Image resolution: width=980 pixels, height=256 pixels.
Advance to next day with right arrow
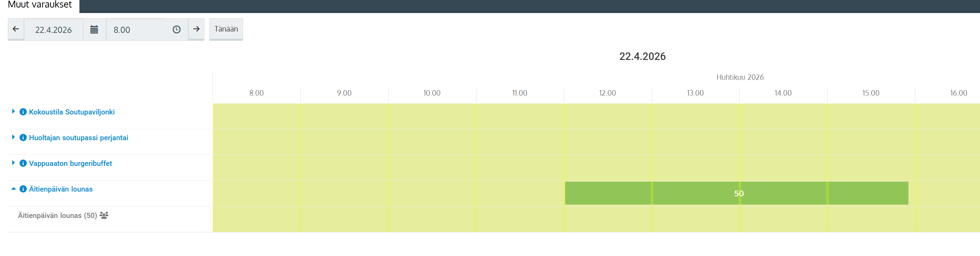196,29
